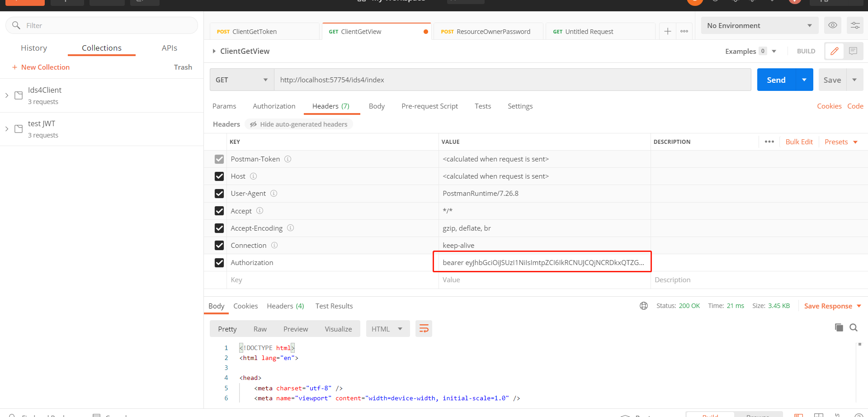
Task: Show info icon next to User-Agent header
Action: click(274, 194)
